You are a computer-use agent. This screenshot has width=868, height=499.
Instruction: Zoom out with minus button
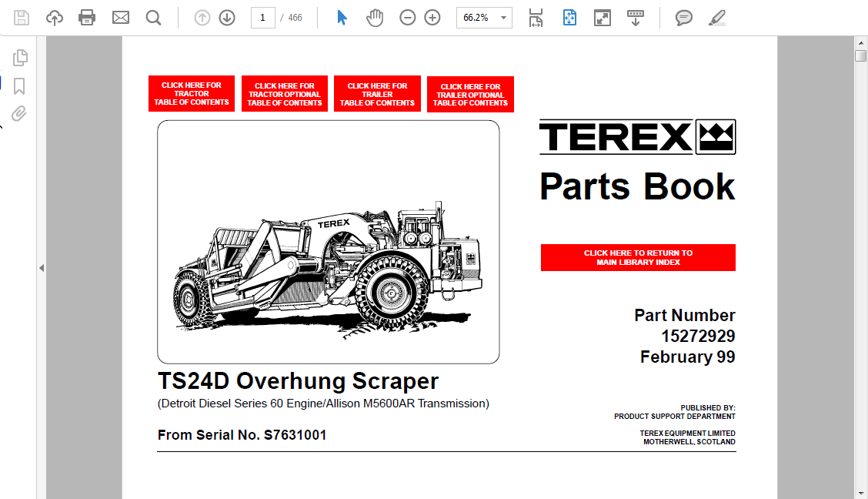(x=407, y=18)
